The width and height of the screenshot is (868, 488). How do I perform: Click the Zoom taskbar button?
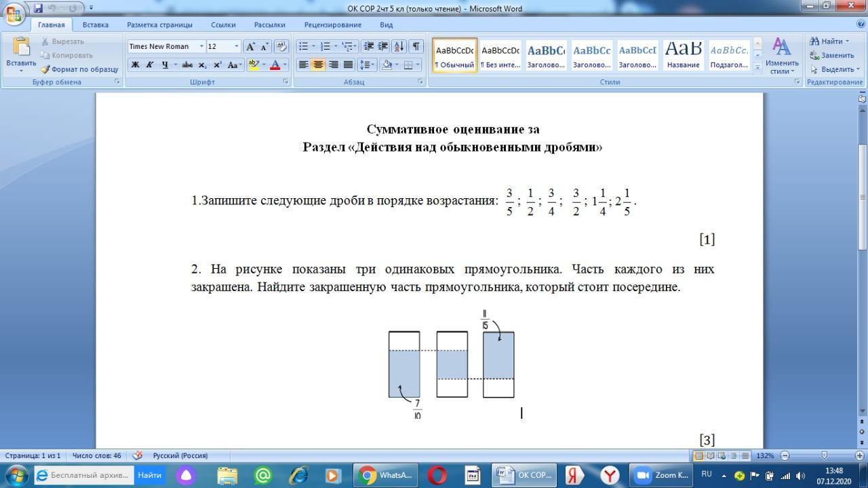coord(663,475)
